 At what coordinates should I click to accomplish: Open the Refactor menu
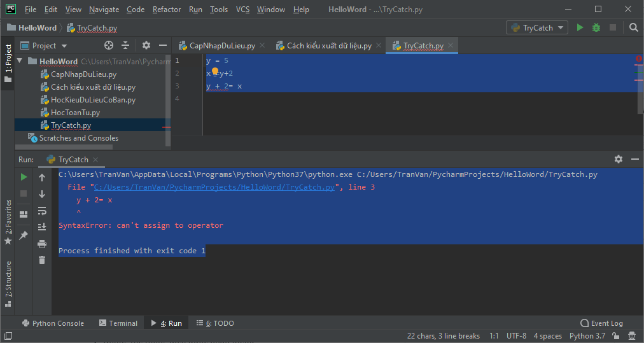tap(167, 10)
